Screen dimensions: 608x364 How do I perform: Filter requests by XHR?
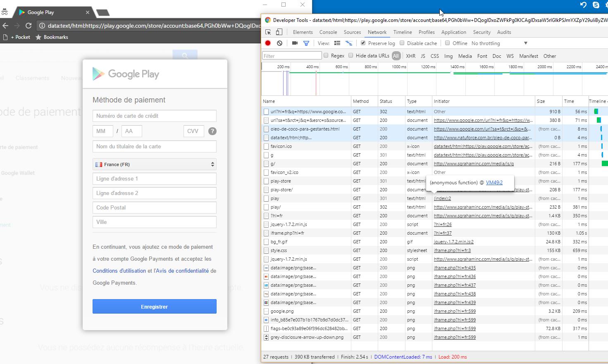[x=410, y=56]
